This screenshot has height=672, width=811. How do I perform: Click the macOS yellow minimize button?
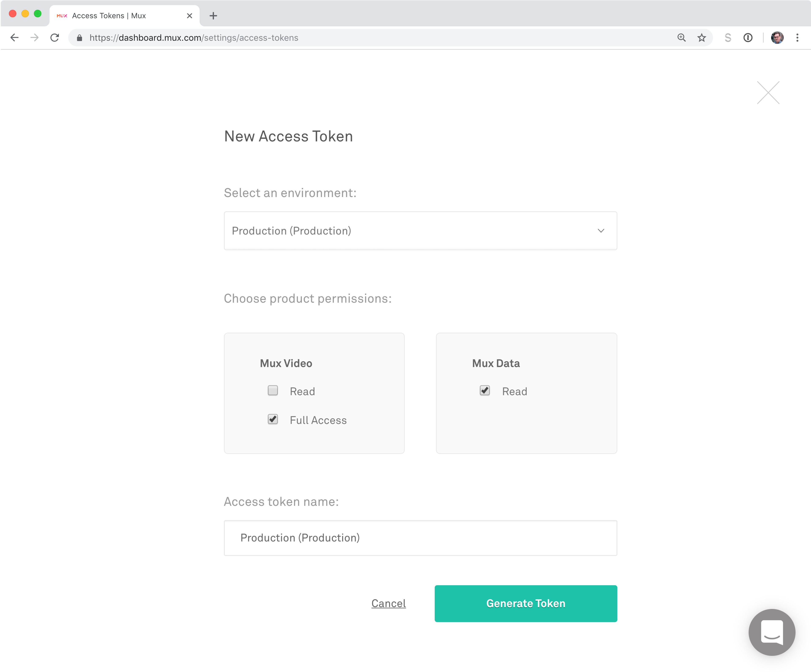[x=25, y=14]
